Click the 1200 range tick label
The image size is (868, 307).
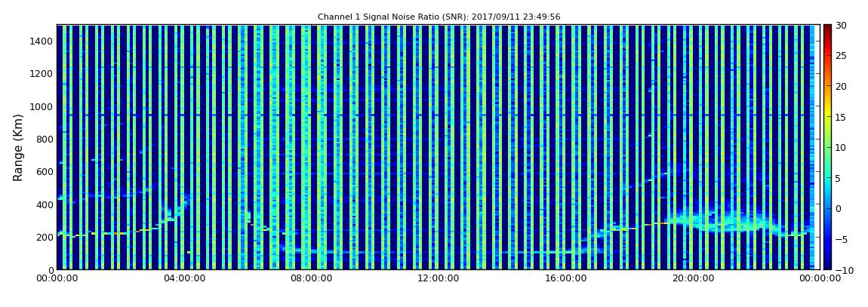click(42, 74)
